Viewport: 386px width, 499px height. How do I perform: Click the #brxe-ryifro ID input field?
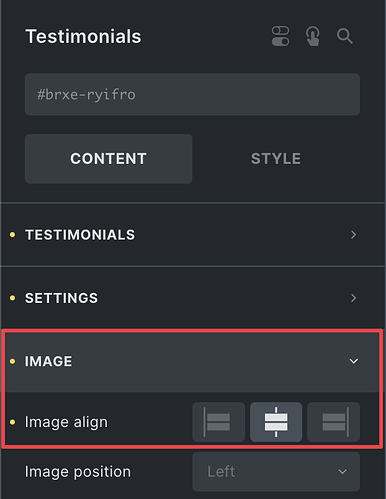click(x=192, y=94)
